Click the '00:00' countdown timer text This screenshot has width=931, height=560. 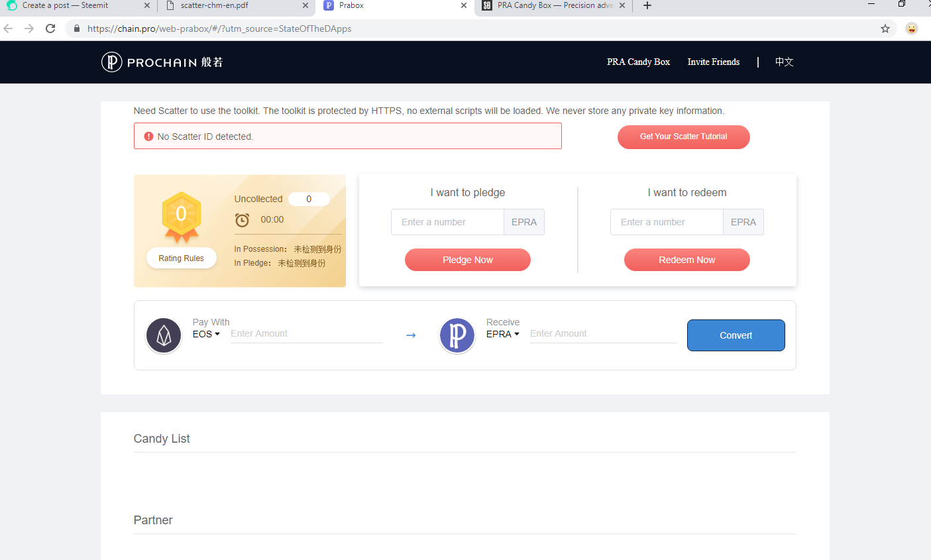272,219
